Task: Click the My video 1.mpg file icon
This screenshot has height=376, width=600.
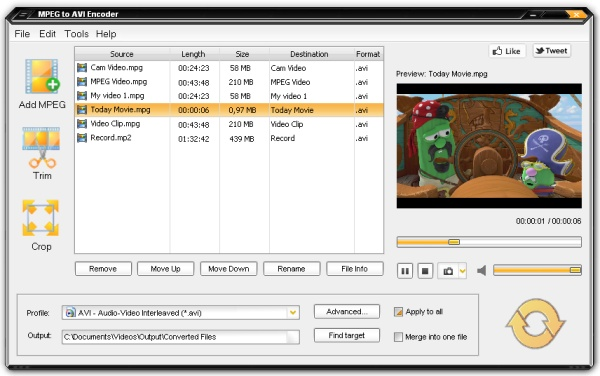Action: [82, 96]
